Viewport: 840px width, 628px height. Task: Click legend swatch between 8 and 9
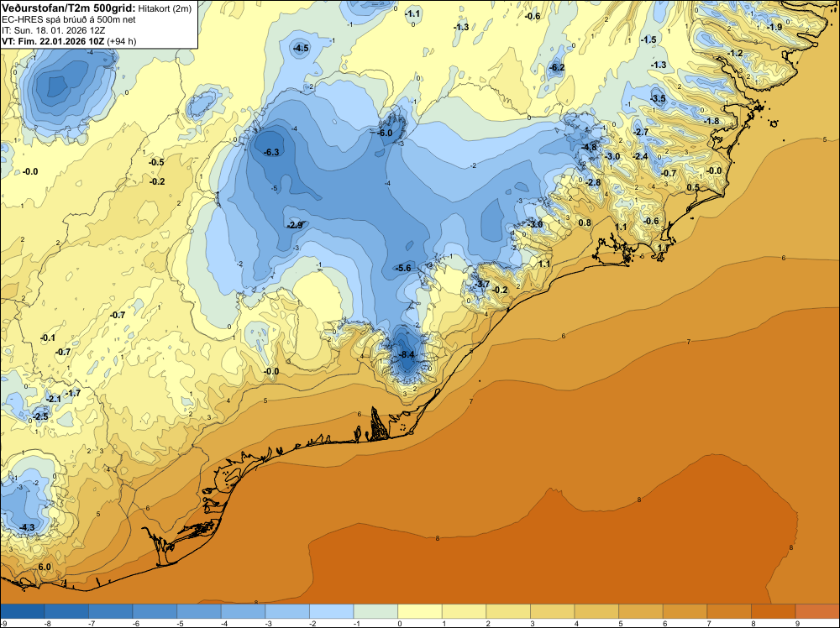(x=773, y=611)
